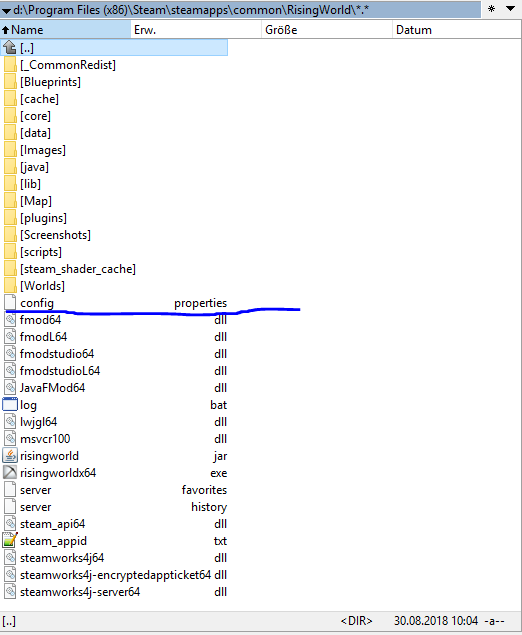The image size is (522, 635).
Task: Click the config properties file icon
Action: point(10,303)
